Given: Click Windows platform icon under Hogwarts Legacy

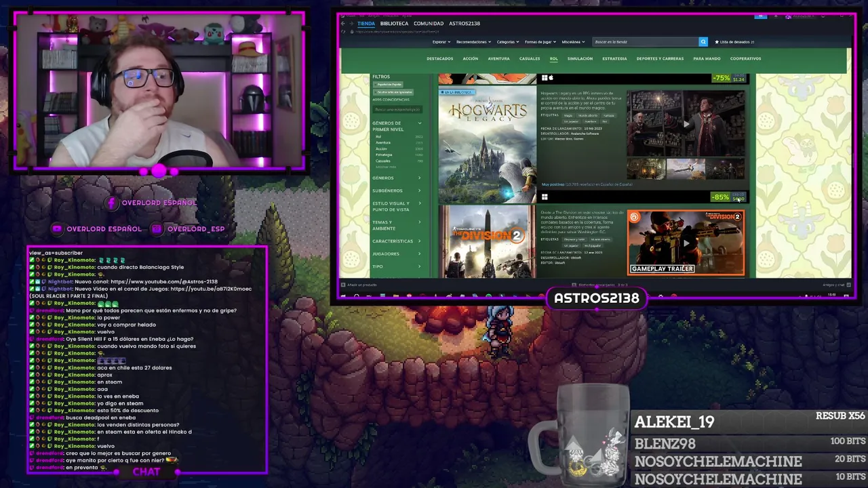Looking at the screenshot, I should pos(545,197).
